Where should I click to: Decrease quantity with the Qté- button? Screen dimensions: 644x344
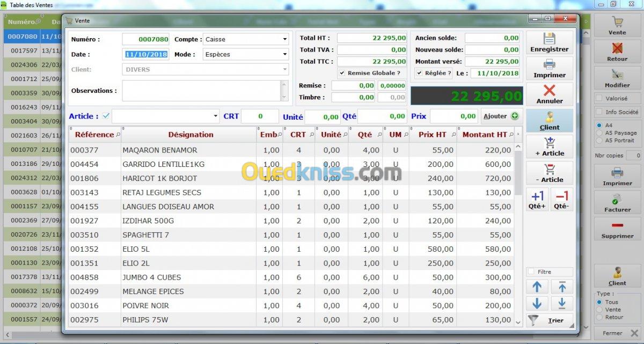click(561, 199)
